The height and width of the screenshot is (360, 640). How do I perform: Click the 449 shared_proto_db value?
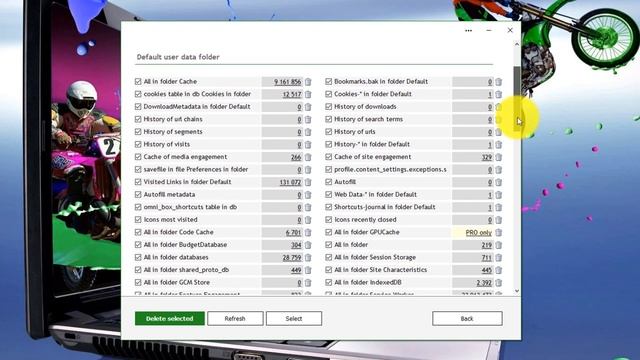(x=296, y=270)
